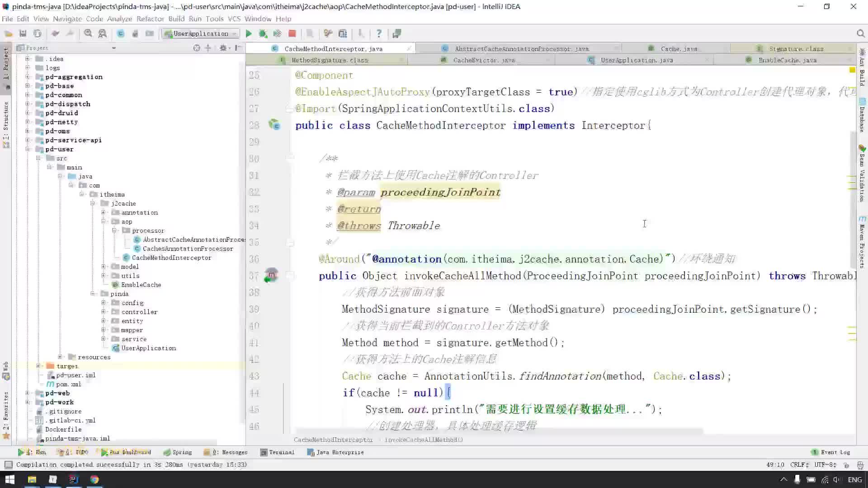Expand the .idea folder
Viewport: 868px width, 488px height.
point(28,59)
